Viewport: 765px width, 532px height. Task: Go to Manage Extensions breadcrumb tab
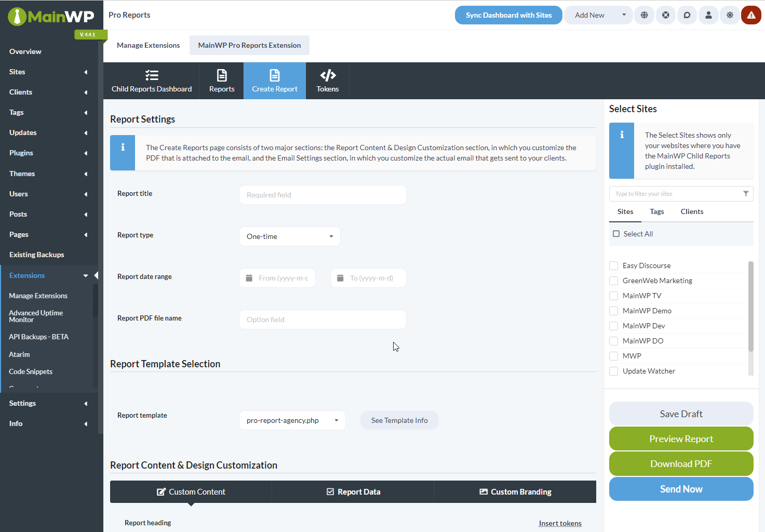(148, 45)
